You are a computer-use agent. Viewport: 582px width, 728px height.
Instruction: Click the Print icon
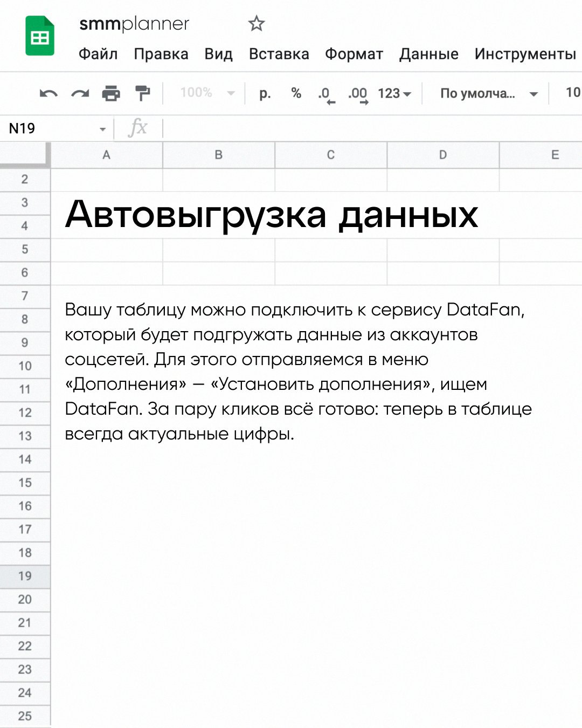(111, 94)
